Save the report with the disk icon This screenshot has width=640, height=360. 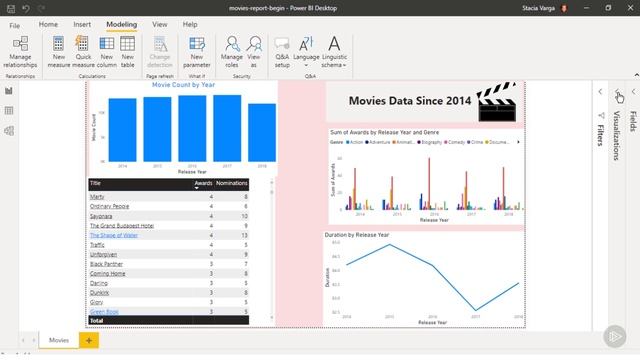point(11,8)
